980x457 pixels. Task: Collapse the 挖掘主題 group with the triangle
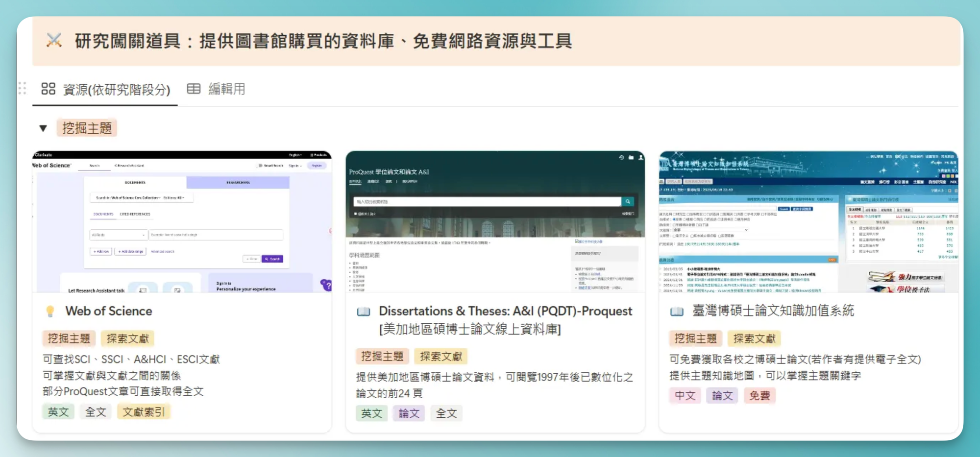(43, 128)
